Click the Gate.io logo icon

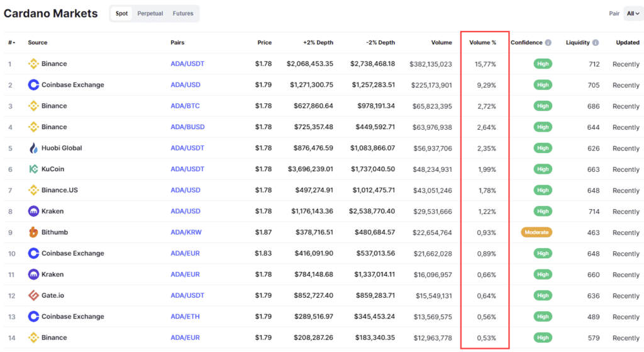click(33, 295)
